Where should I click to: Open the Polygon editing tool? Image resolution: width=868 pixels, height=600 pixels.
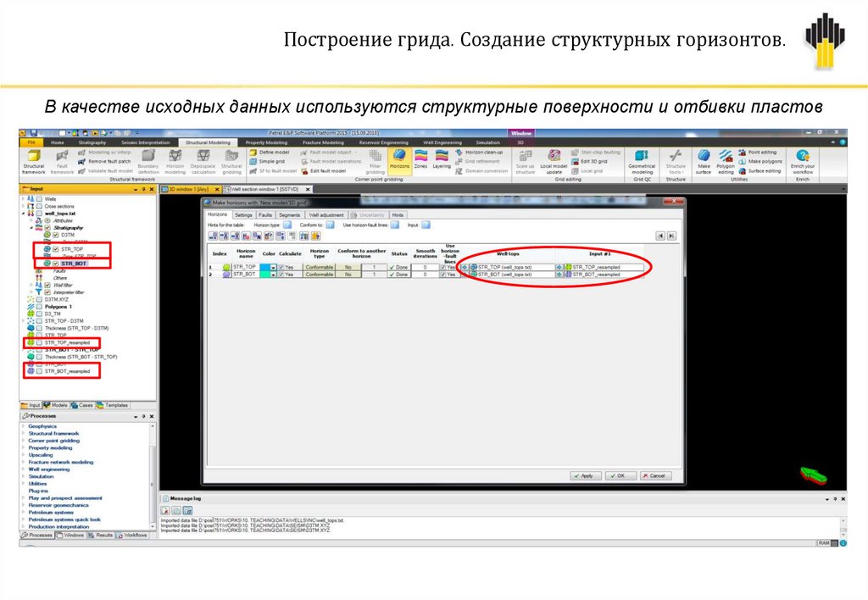[726, 161]
